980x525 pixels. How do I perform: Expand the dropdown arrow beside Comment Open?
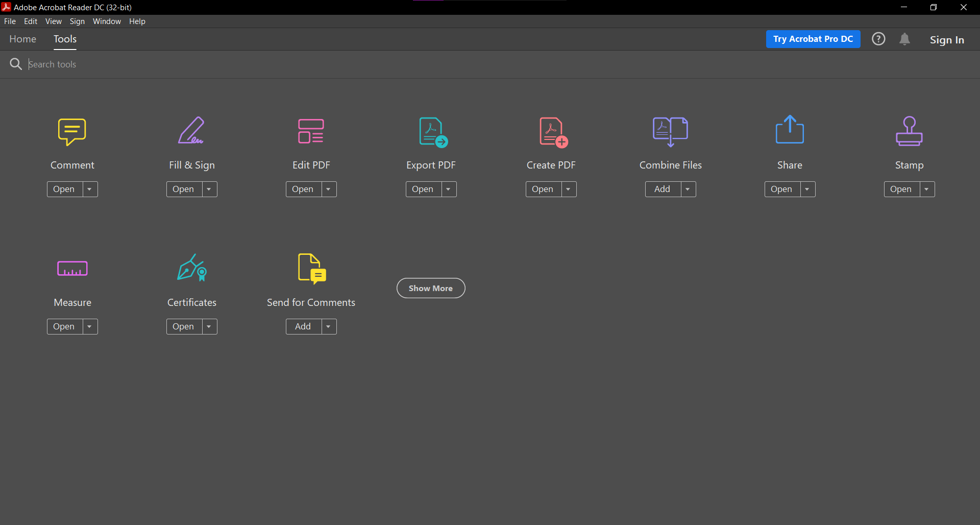(90, 189)
